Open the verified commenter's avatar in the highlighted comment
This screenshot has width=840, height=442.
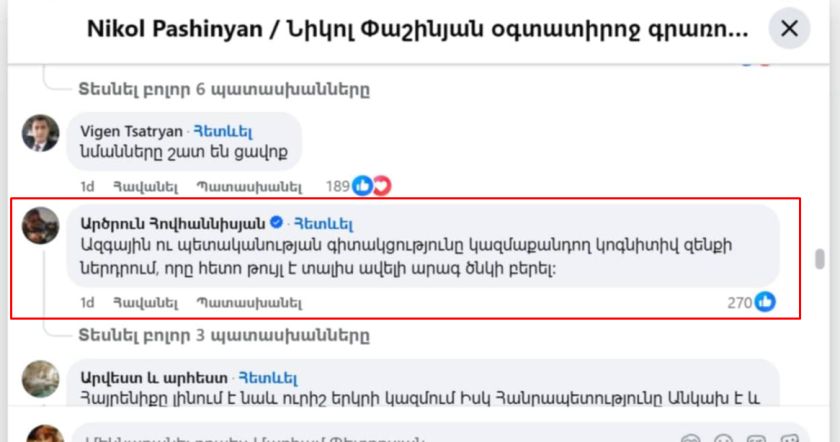pyautogui.click(x=41, y=227)
